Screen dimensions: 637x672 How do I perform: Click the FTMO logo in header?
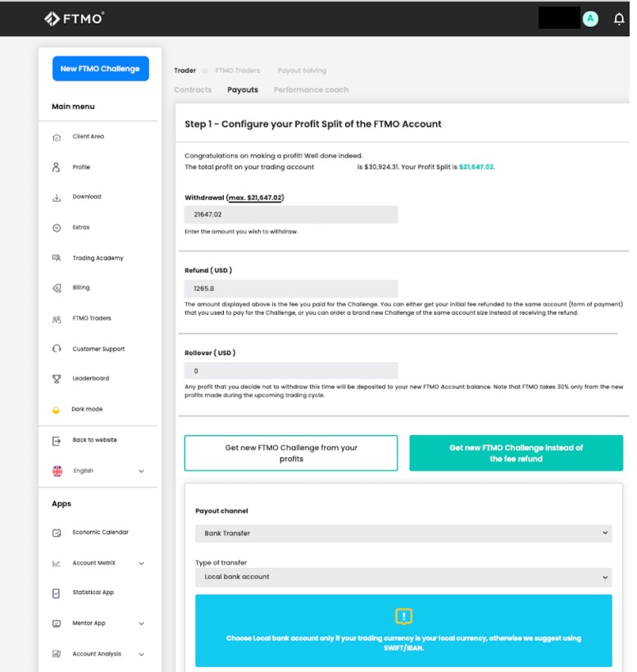click(74, 19)
